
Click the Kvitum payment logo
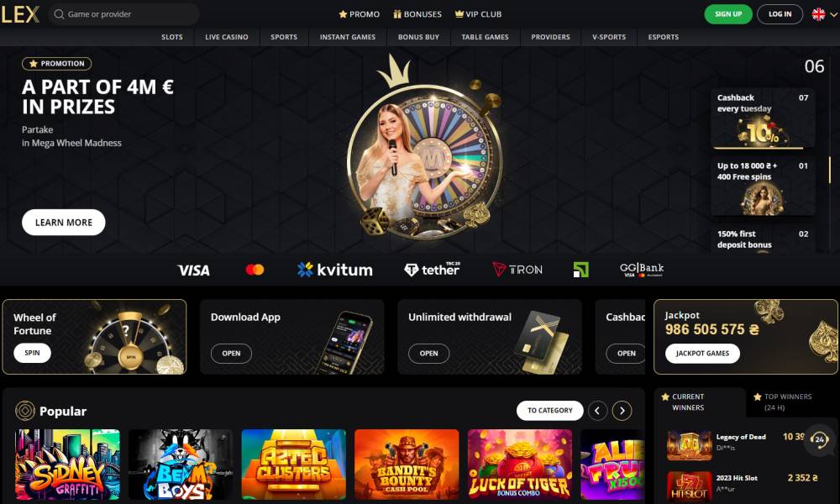click(335, 270)
